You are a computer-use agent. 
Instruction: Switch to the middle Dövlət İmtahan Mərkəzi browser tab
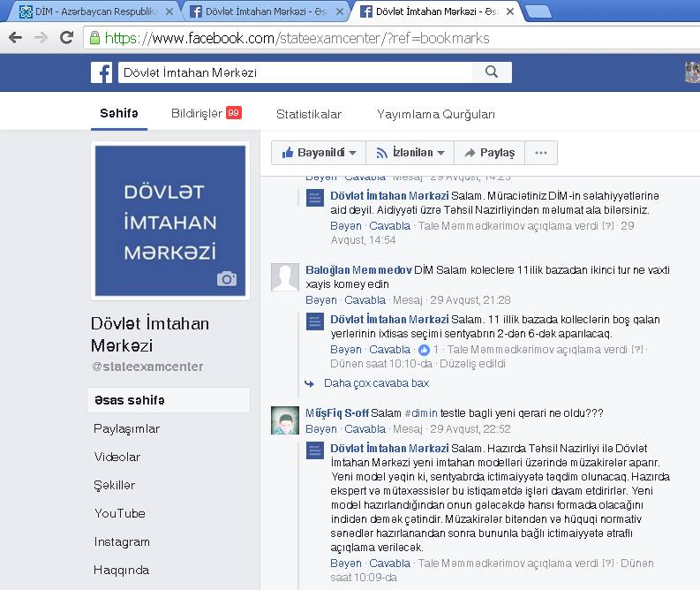[266, 11]
